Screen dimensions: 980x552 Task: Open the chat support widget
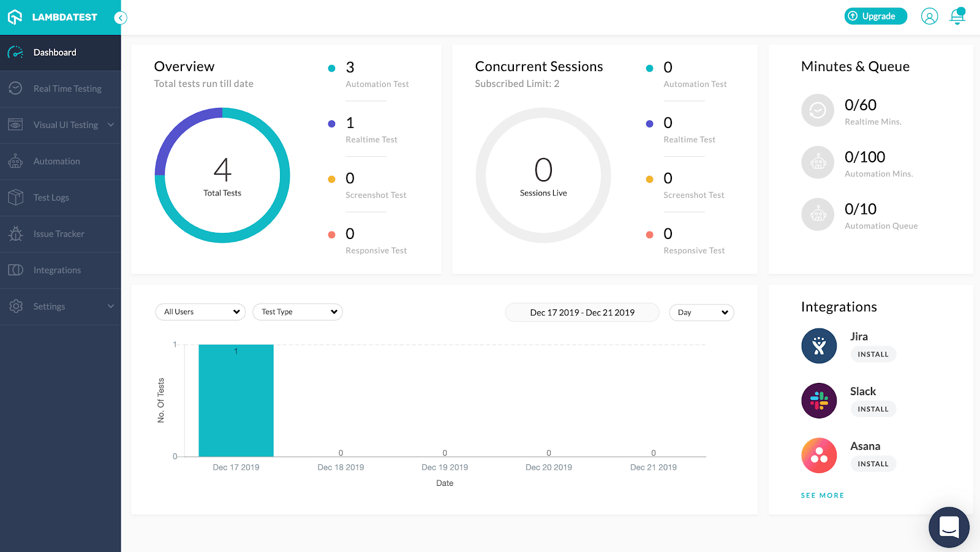(x=948, y=527)
